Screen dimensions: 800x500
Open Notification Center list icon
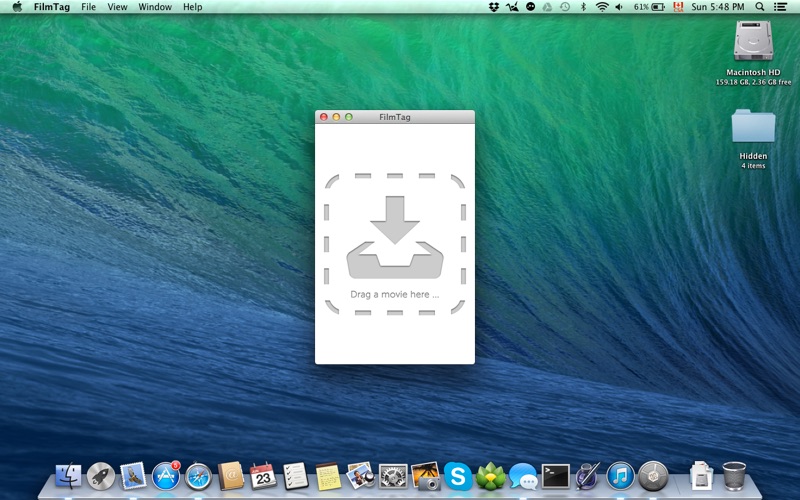tap(780, 7)
